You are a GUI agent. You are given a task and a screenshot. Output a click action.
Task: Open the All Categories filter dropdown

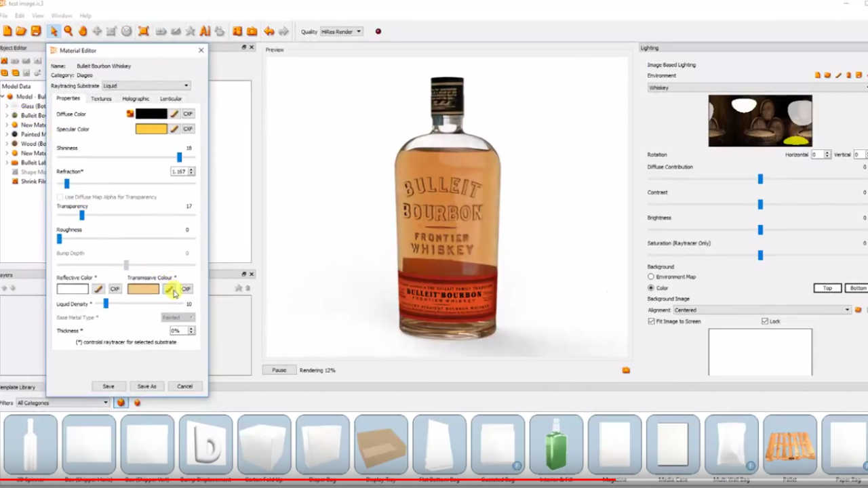pos(63,403)
